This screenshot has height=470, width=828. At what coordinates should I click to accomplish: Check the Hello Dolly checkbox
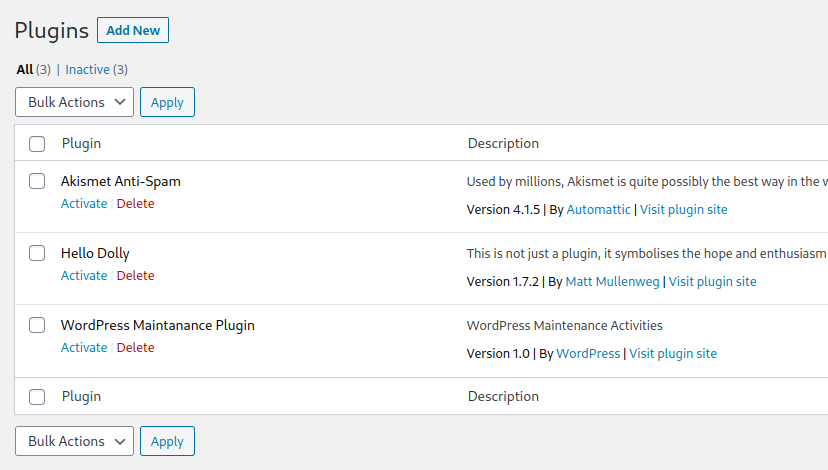pyautogui.click(x=37, y=254)
